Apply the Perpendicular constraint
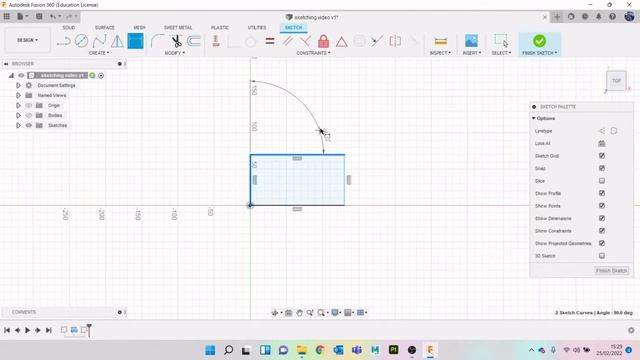 coord(305,41)
